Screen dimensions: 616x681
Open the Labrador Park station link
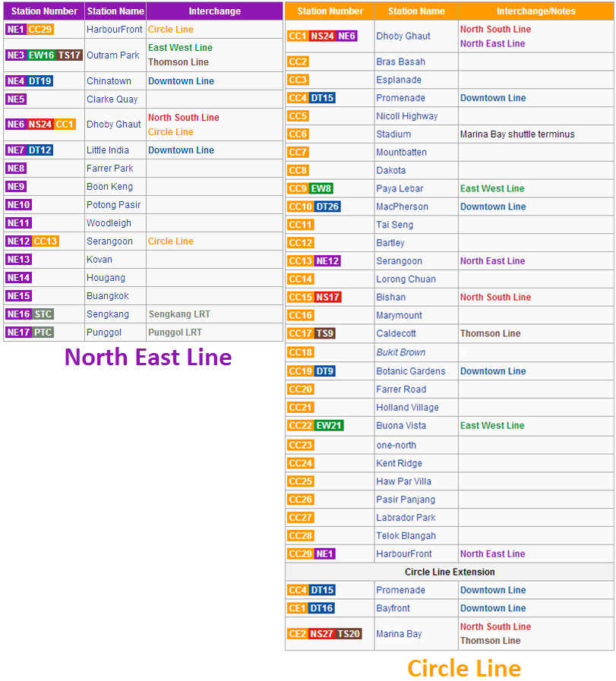point(406,518)
